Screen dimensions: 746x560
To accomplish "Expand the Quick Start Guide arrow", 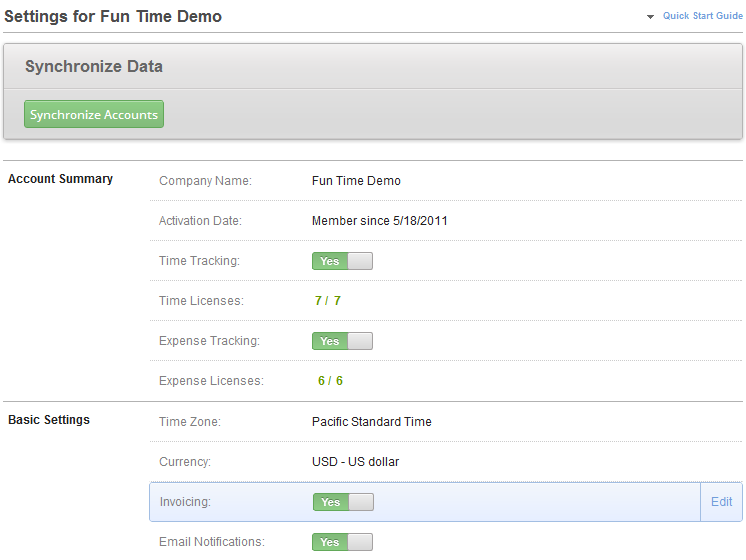I will coord(650,17).
